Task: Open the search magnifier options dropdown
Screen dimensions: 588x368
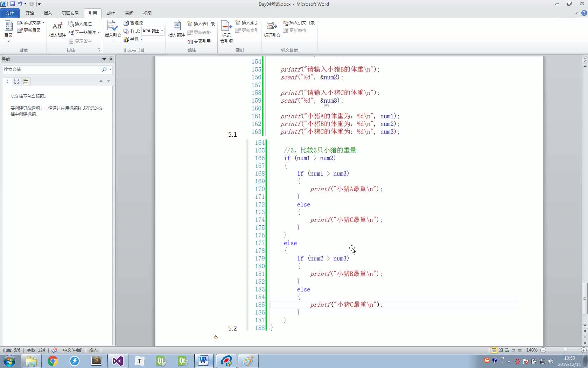Action: click(x=110, y=69)
